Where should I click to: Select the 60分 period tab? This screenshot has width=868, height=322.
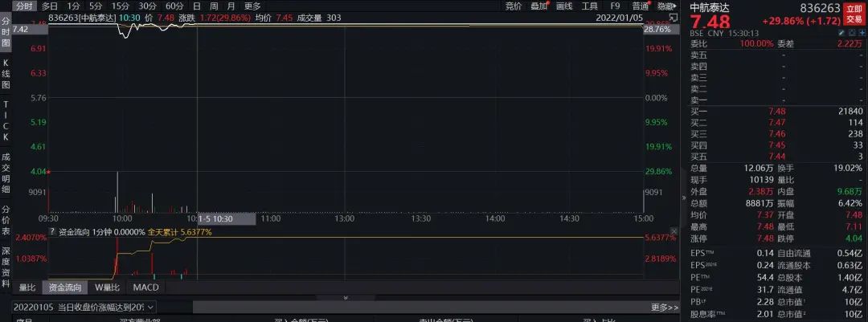tap(174, 6)
